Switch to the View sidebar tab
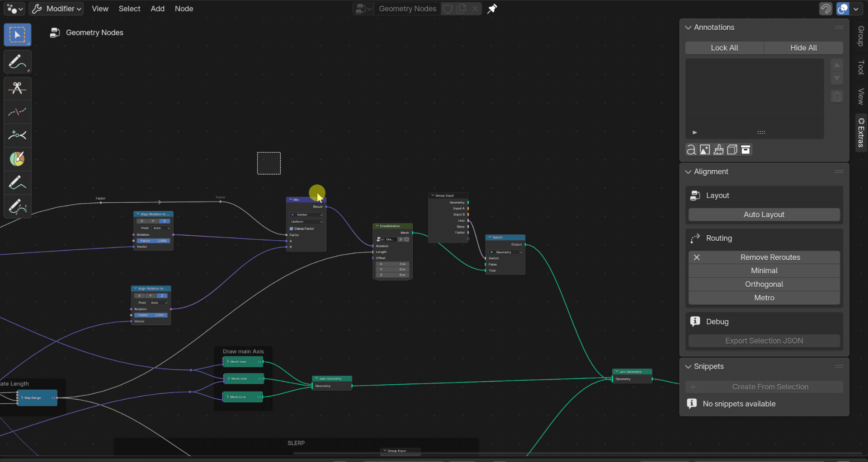The image size is (868, 462). pos(861,96)
